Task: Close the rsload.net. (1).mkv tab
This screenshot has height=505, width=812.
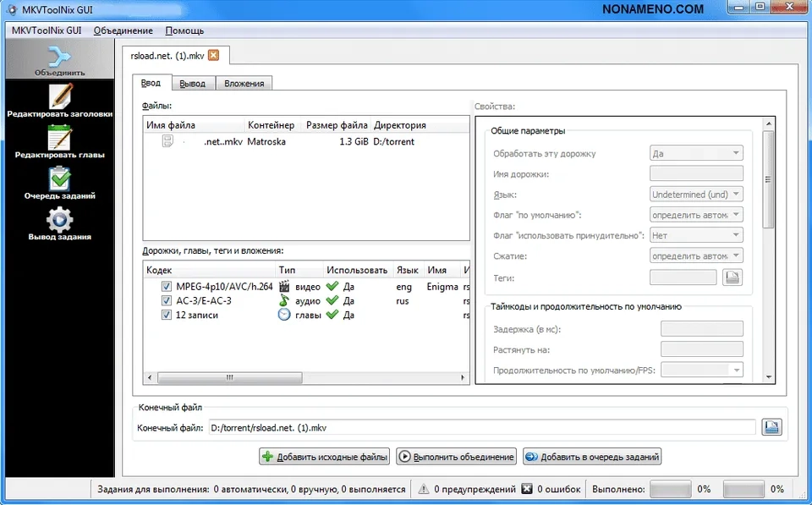Action: click(x=213, y=56)
